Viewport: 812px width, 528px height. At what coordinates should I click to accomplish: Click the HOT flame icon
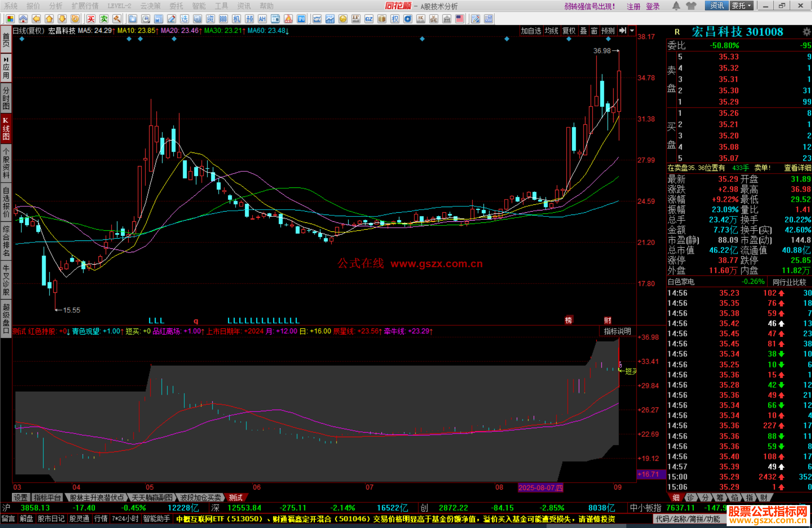[288, 19]
